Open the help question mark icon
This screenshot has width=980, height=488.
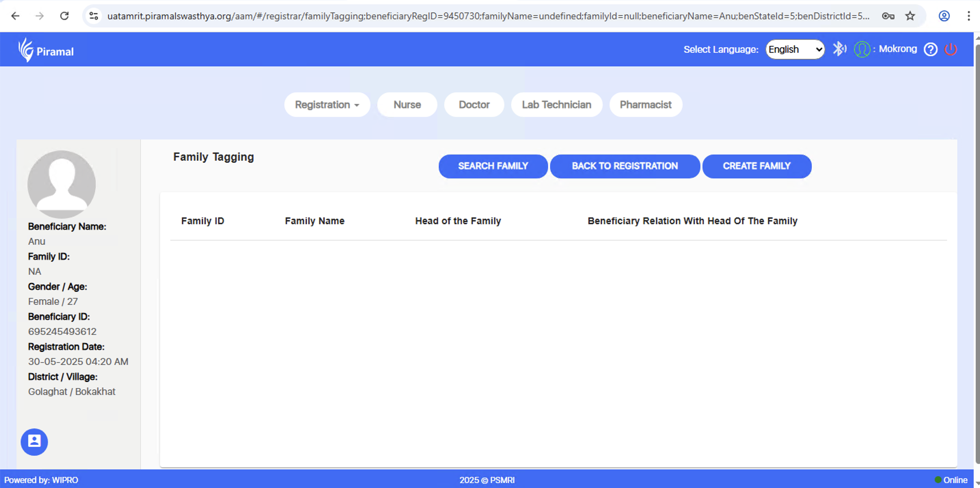[930, 50]
